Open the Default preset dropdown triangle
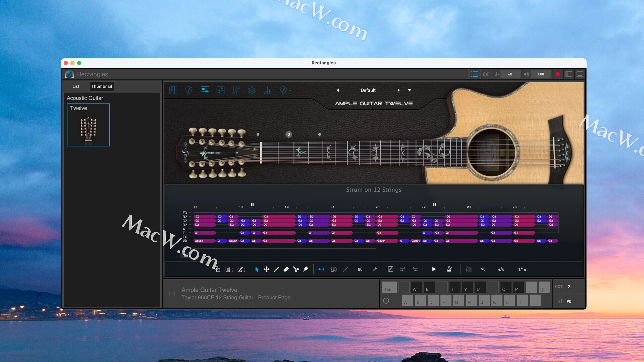 [410, 90]
